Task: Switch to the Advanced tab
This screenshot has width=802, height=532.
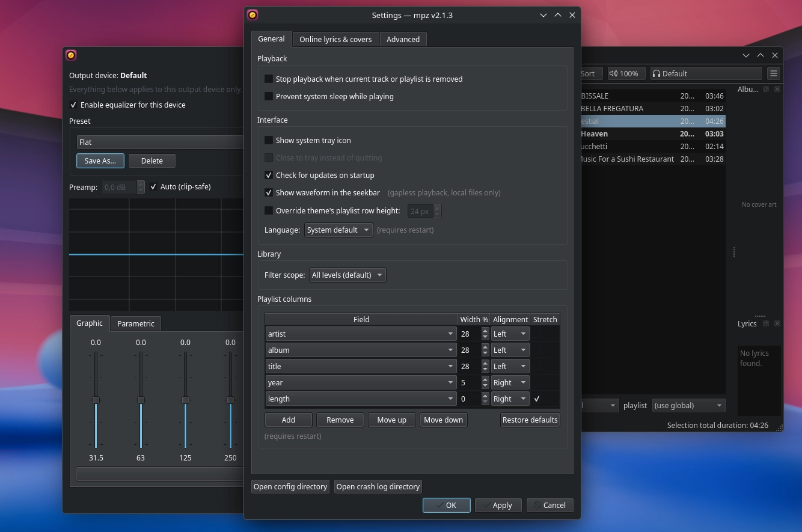Action: (403, 39)
